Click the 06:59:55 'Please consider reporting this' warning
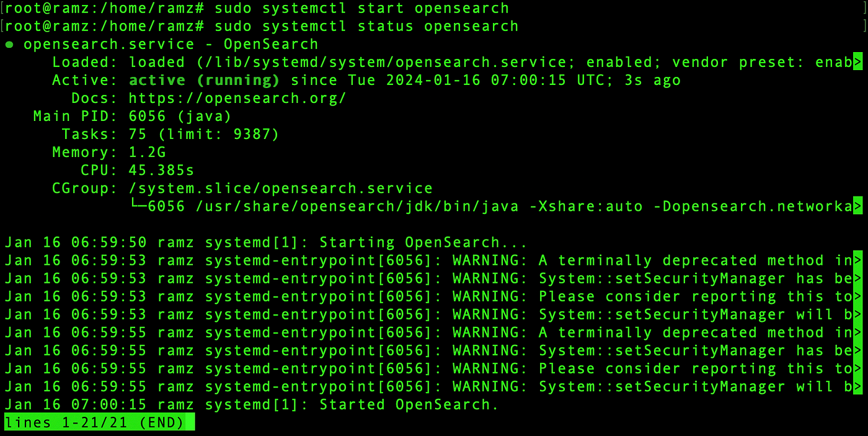Image resolution: width=868 pixels, height=436 pixels. click(x=652, y=369)
